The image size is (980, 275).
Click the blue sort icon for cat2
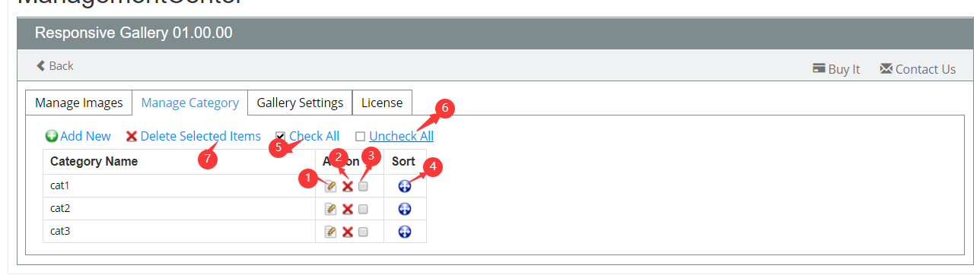pyautogui.click(x=405, y=209)
